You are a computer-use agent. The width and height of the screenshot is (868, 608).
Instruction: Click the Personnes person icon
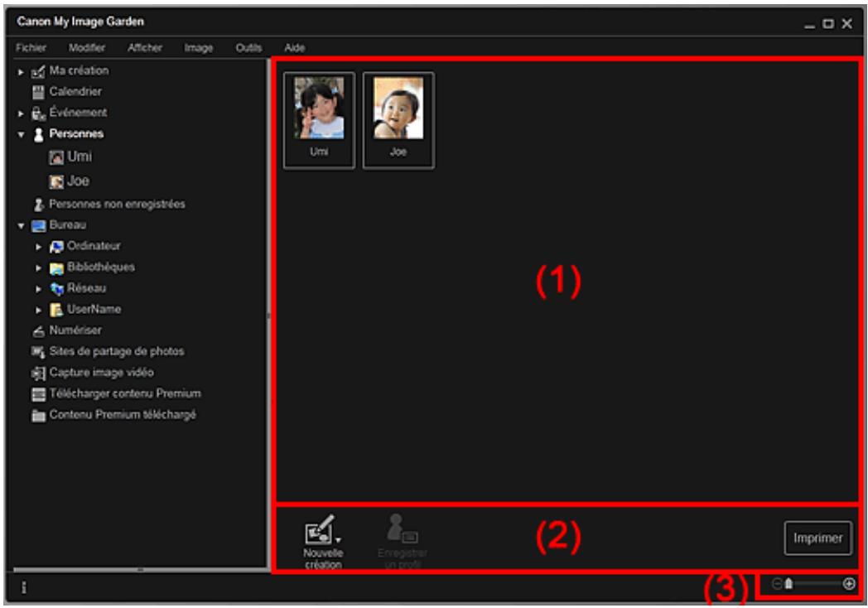38,134
